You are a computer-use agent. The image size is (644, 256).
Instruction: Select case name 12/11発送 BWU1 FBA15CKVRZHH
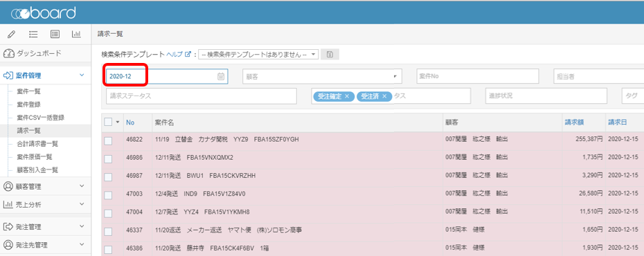click(205, 176)
